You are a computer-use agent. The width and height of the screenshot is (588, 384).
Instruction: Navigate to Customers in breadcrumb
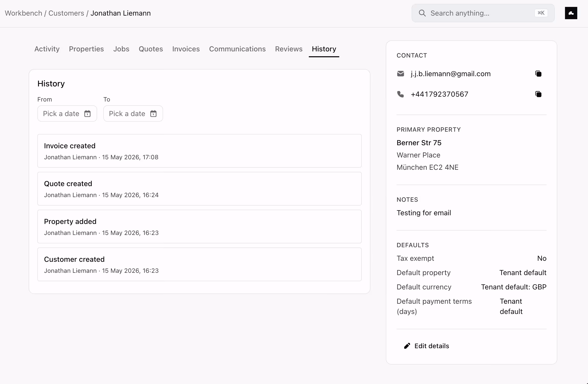pyautogui.click(x=66, y=13)
